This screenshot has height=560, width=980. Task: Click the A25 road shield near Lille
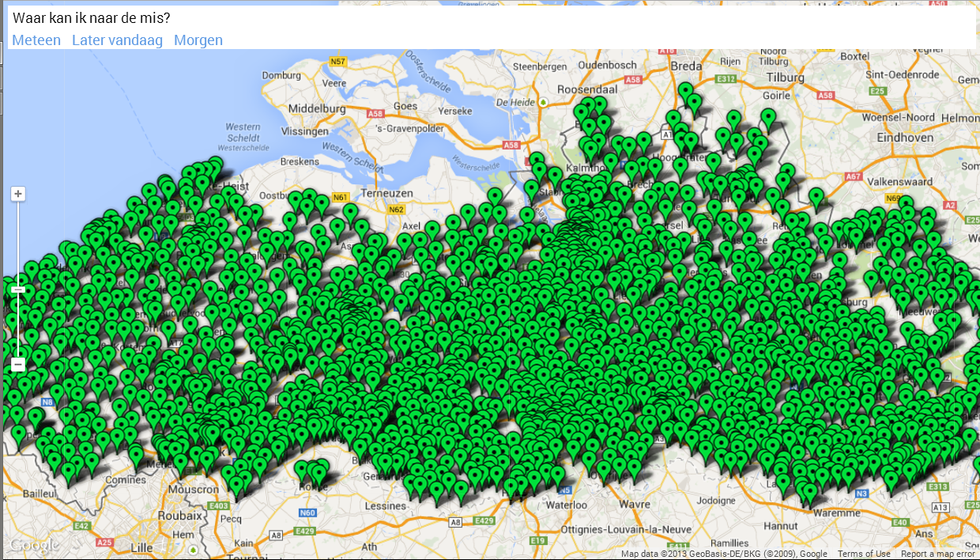[x=104, y=542]
